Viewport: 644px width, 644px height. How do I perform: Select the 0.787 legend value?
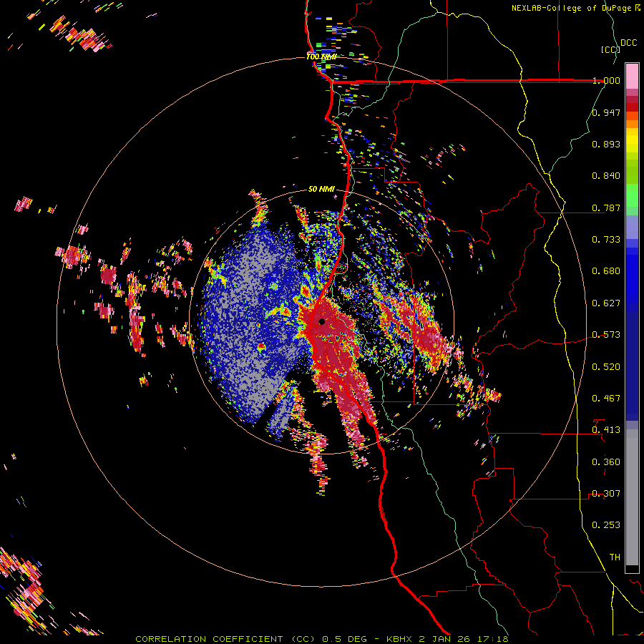[606, 208]
